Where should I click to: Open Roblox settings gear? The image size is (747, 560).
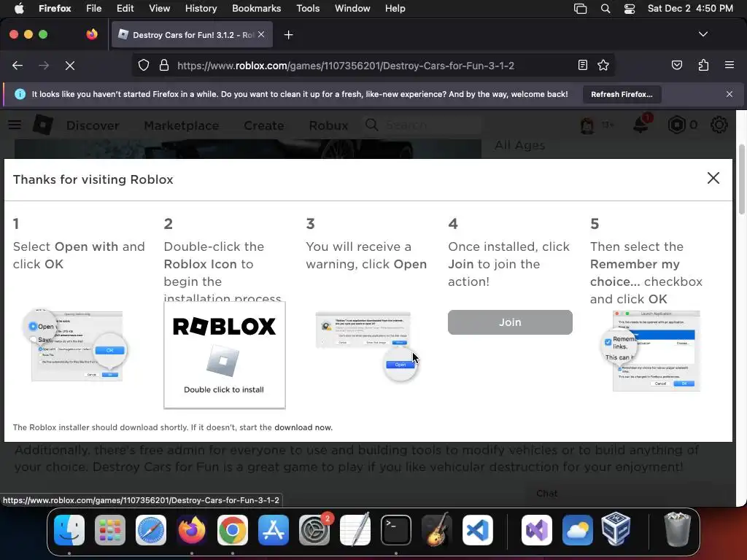click(719, 125)
